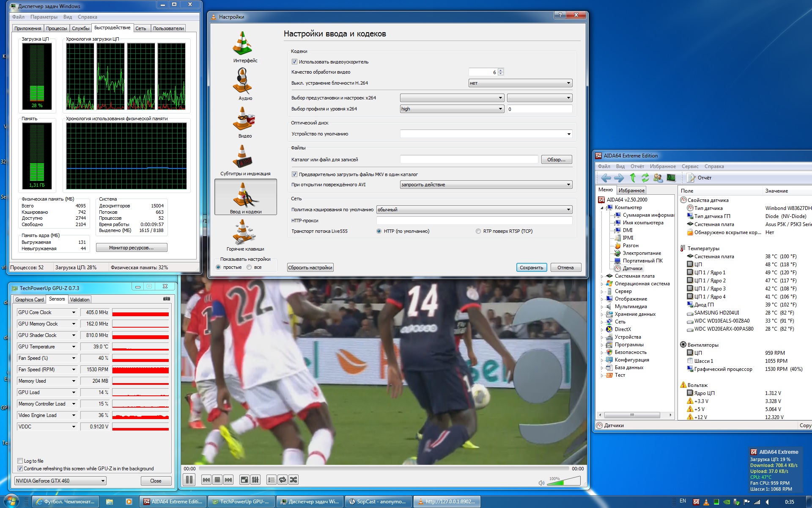Enable 'Log to file' checkbox in GPU-Z

coord(20,461)
